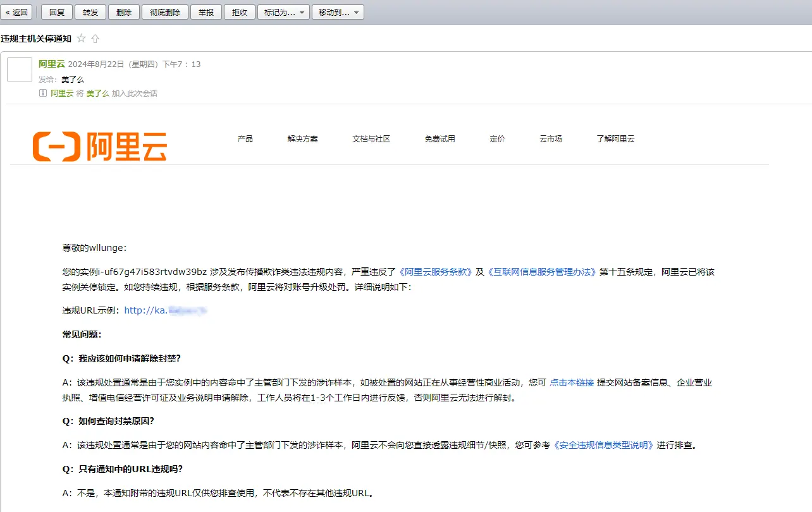Click the greeting 尊敬的wllunge：
812x512 pixels.
(x=94, y=248)
